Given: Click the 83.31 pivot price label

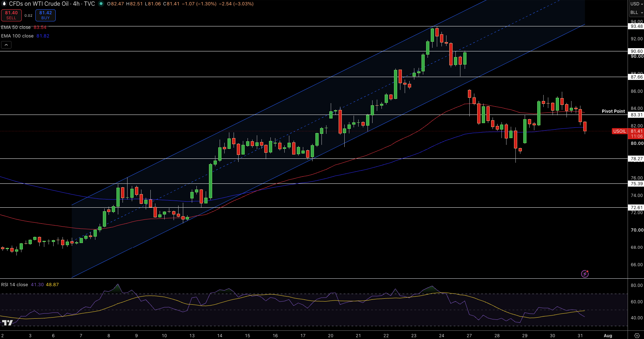Looking at the screenshot, I should click(x=636, y=115).
